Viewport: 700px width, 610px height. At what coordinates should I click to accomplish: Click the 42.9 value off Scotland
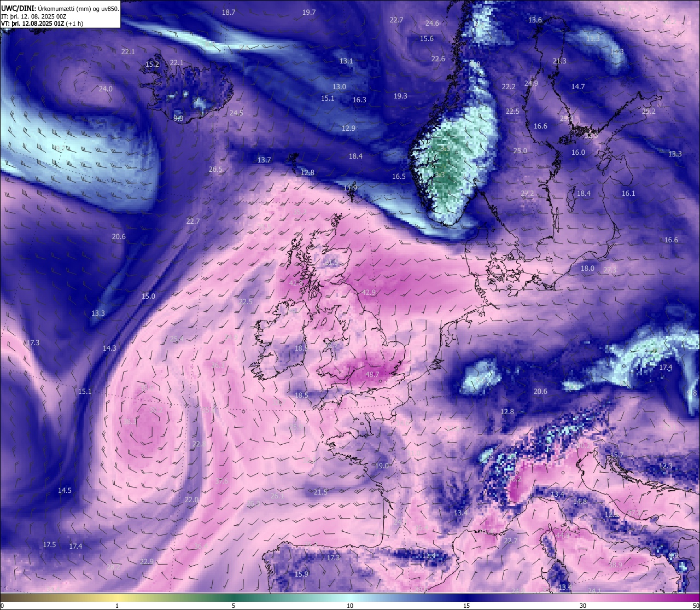point(369,292)
